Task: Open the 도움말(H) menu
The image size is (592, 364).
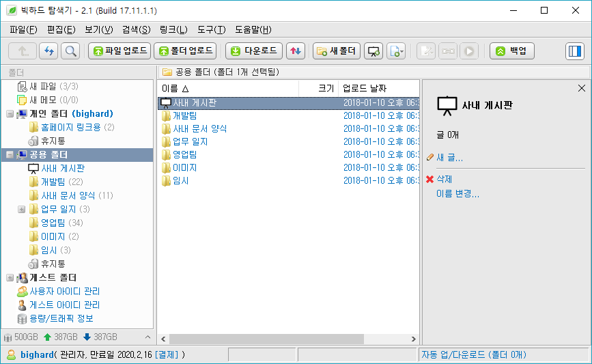Action: tap(253, 29)
